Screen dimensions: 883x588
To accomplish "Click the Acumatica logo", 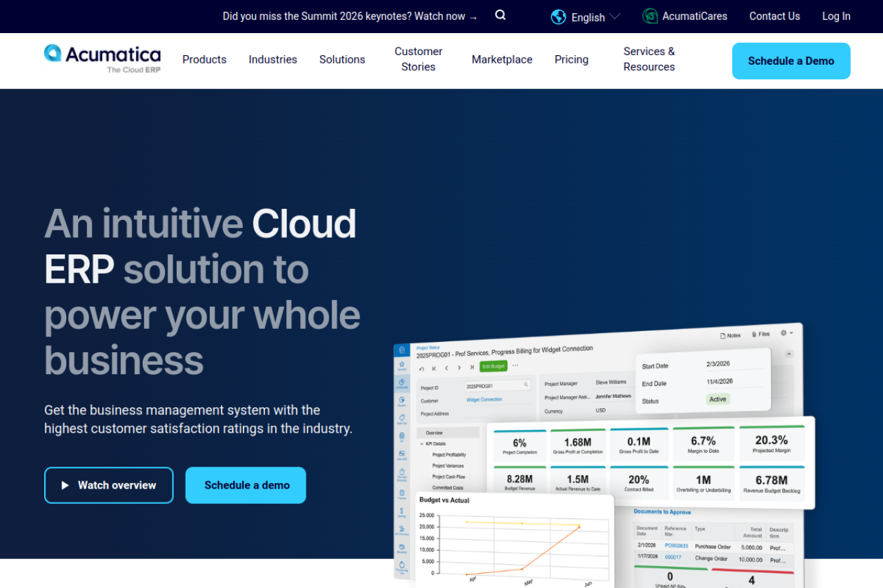I will click(102, 59).
